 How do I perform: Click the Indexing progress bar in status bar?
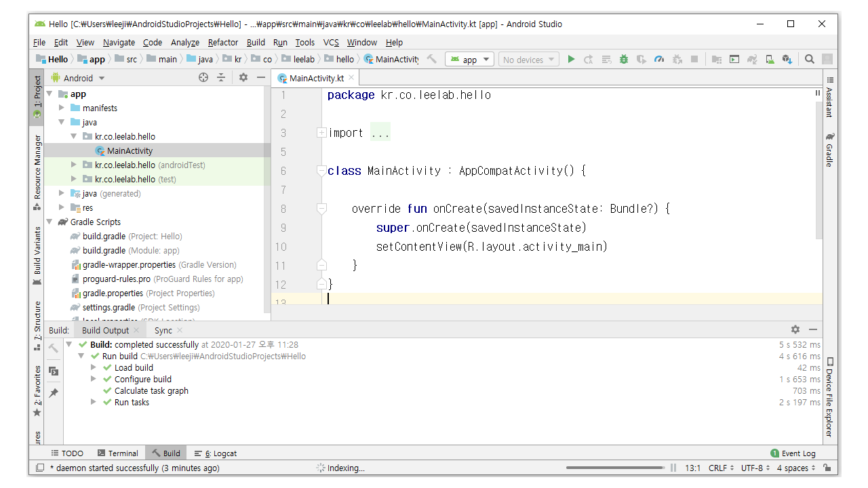614,468
